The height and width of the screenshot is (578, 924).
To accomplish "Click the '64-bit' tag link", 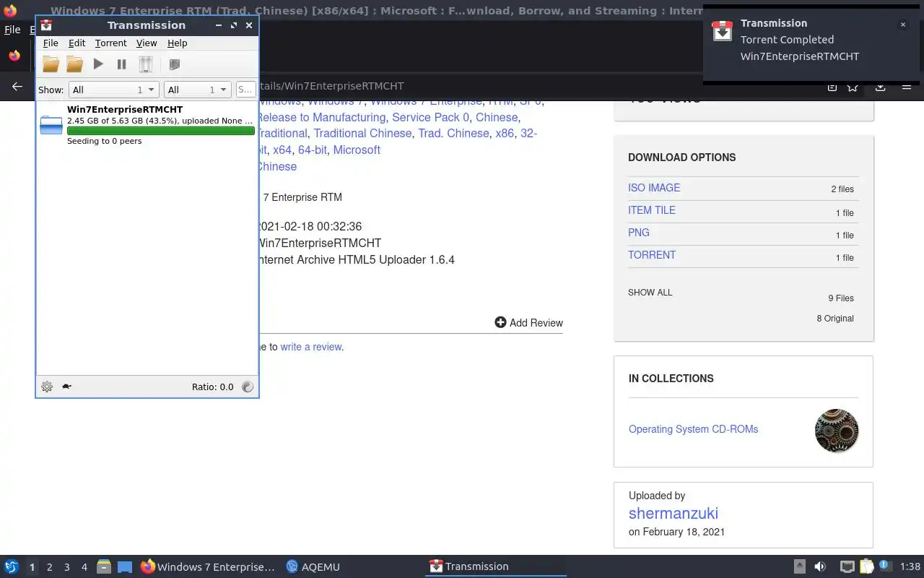I will click(x=313, y=150).
